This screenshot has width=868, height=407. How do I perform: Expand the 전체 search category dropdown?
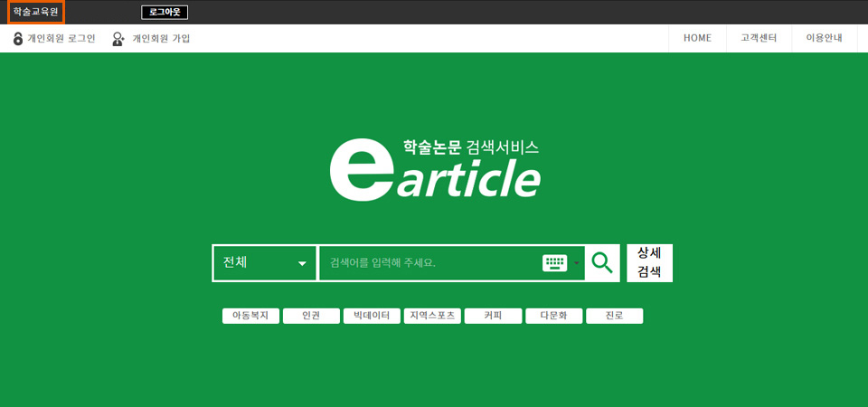[x=265, y=263]
